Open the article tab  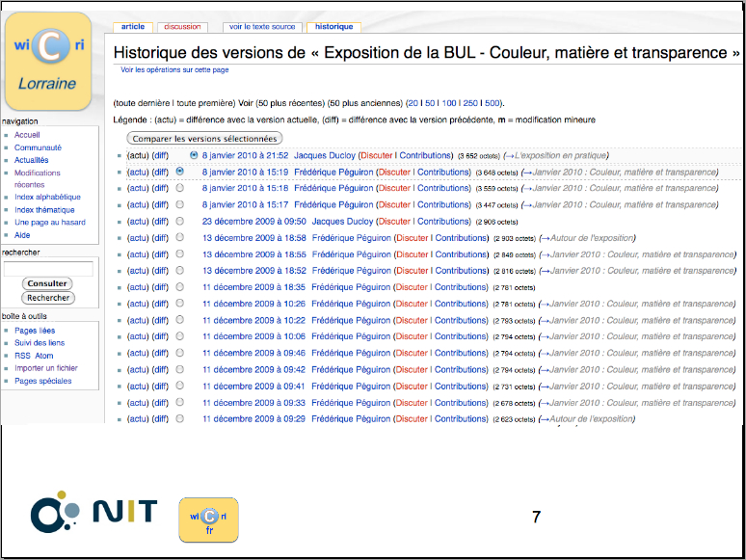(133, 27)
